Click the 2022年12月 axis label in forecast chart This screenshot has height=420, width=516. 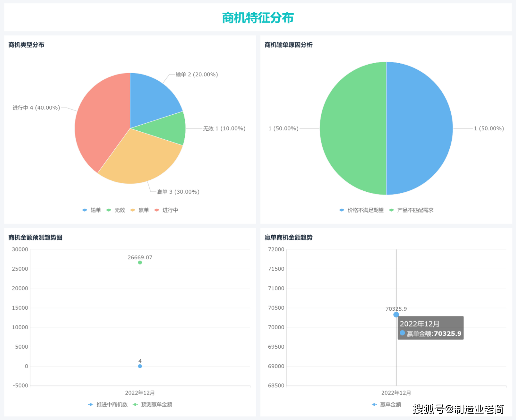tap(140, 393)
